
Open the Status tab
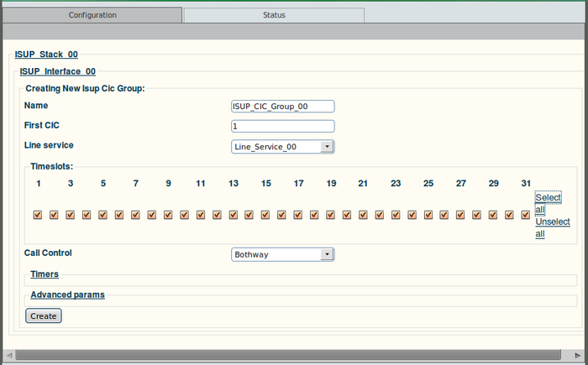(274, 15)
